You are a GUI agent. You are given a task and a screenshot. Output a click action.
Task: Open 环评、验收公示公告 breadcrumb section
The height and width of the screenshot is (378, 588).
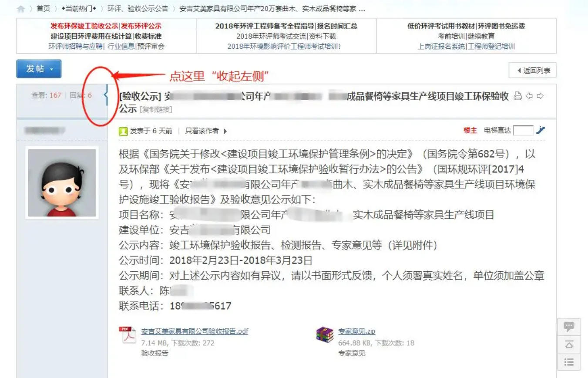click(x=137, y=9)
